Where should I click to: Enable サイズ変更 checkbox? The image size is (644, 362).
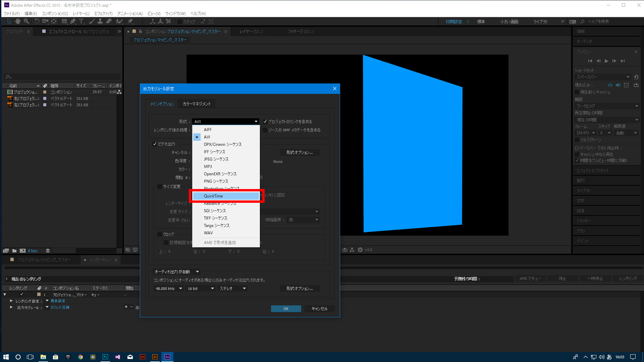click(x=160, y=187)
